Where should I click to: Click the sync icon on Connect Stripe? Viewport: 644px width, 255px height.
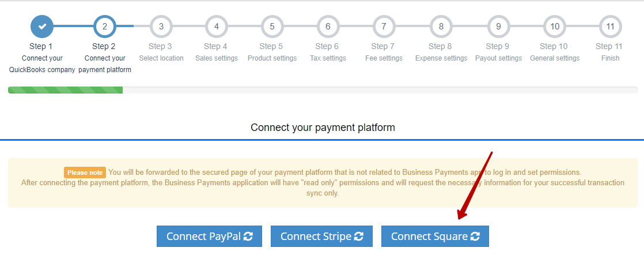[358, 237]
